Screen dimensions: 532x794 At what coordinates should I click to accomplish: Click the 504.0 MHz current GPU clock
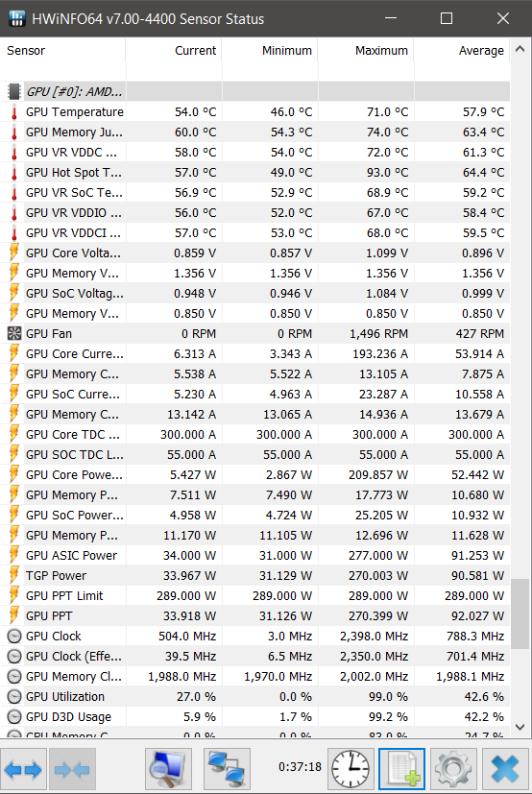(x=187, y=636)
